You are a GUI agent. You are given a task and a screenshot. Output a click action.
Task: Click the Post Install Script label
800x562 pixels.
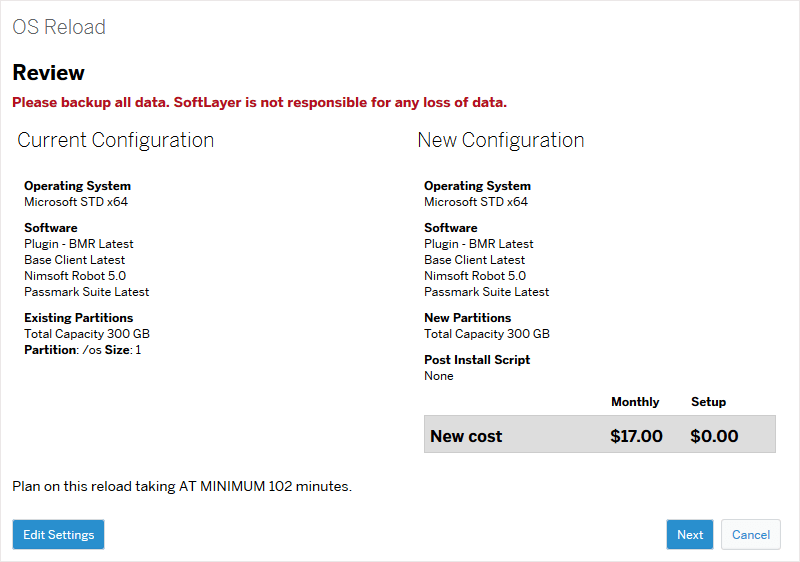tap(477, 360)
